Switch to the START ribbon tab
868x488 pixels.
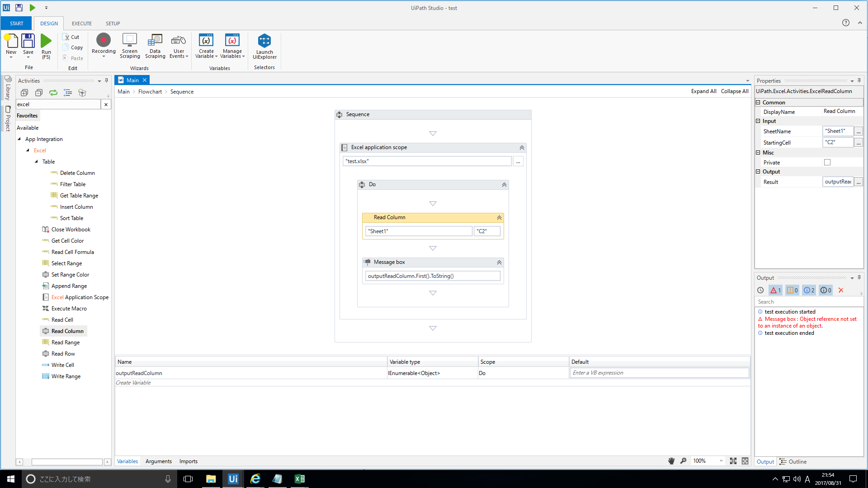(16, 23)
